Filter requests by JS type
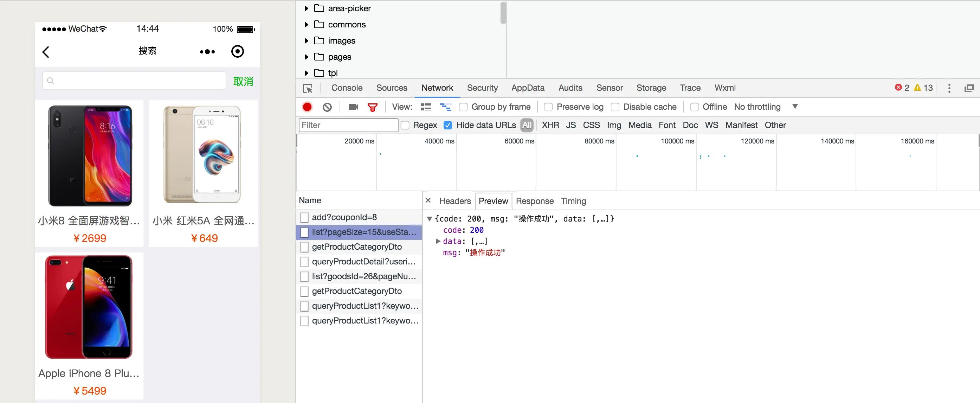Viewport: 980px width, 403px height. click(570, 125)
